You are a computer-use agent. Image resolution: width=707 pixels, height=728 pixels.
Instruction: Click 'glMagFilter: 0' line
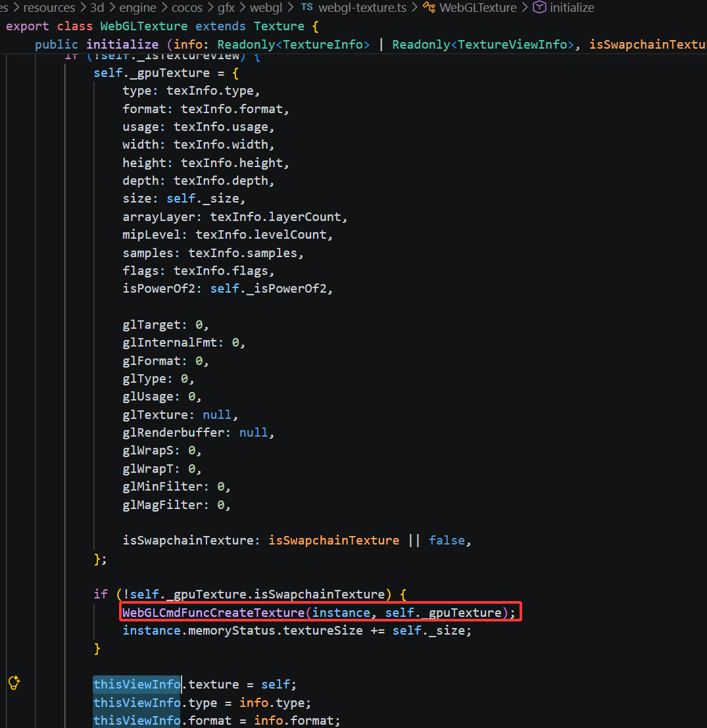click(176, 504)
